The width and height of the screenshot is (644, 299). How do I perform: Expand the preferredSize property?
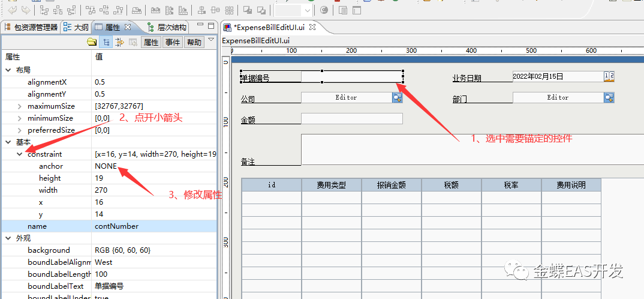(20, 130)
